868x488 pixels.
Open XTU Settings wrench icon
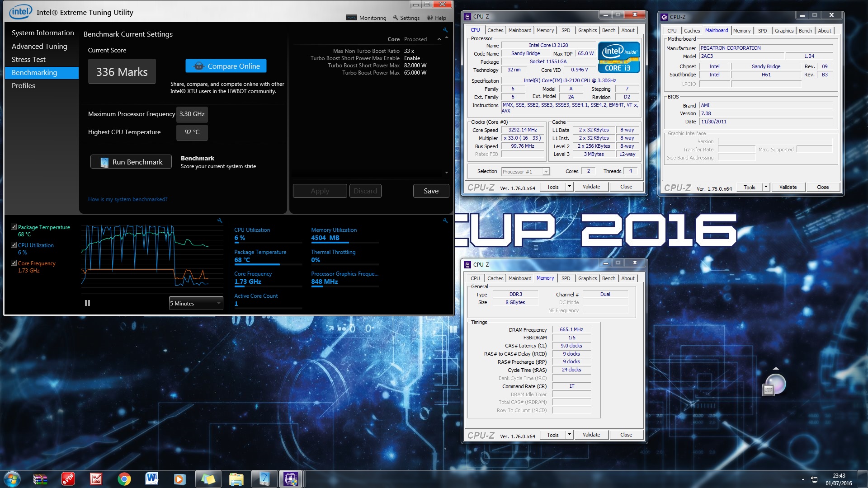coord(396,18)
